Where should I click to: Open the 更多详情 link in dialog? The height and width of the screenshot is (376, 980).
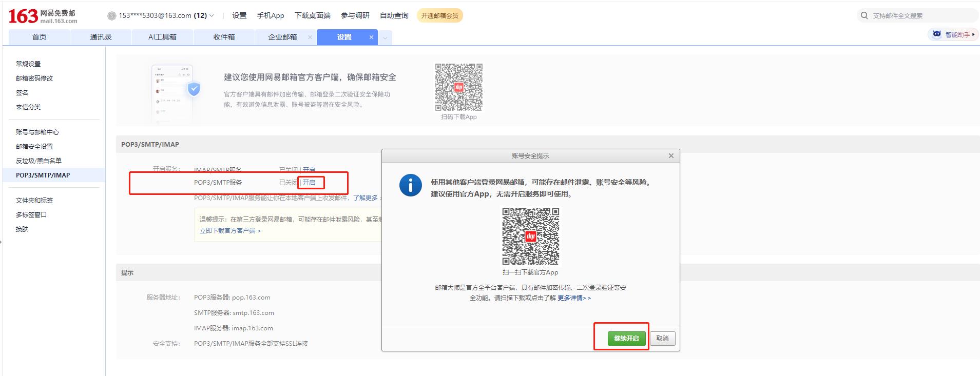(574, 298)
